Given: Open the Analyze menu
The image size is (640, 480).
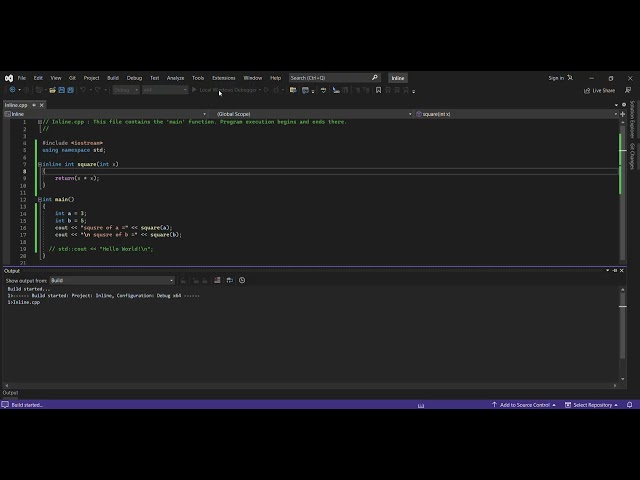Looking at the screenshot, I should [176, 78].
